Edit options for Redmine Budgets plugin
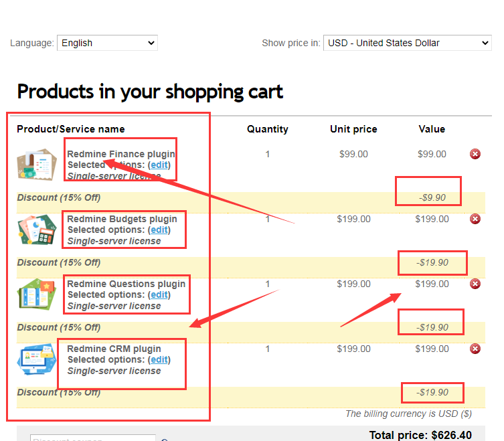The height and width of the screenshot is (441, 504). click(x=159, y=230)
